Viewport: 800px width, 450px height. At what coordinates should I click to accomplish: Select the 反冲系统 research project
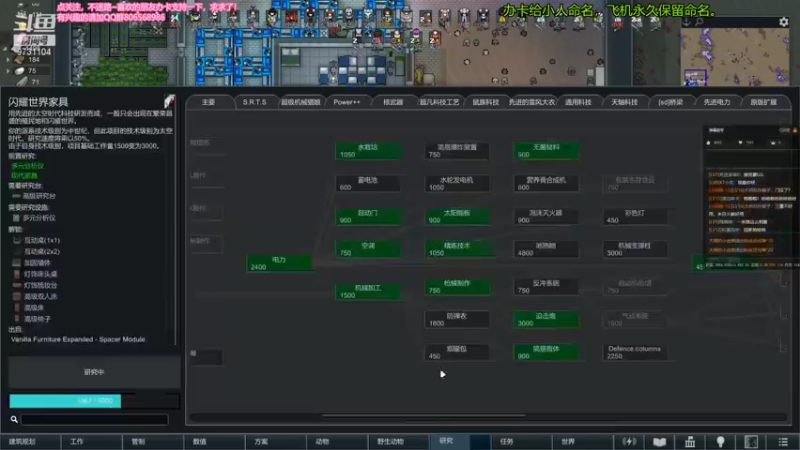(546, 287)
